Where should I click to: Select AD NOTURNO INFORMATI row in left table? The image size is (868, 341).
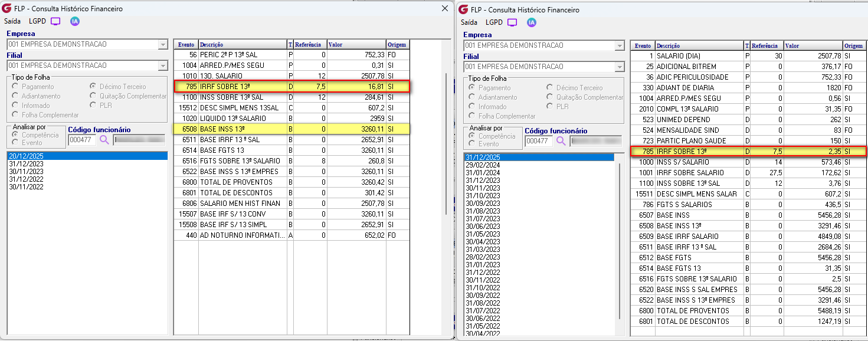pos(291,235)
